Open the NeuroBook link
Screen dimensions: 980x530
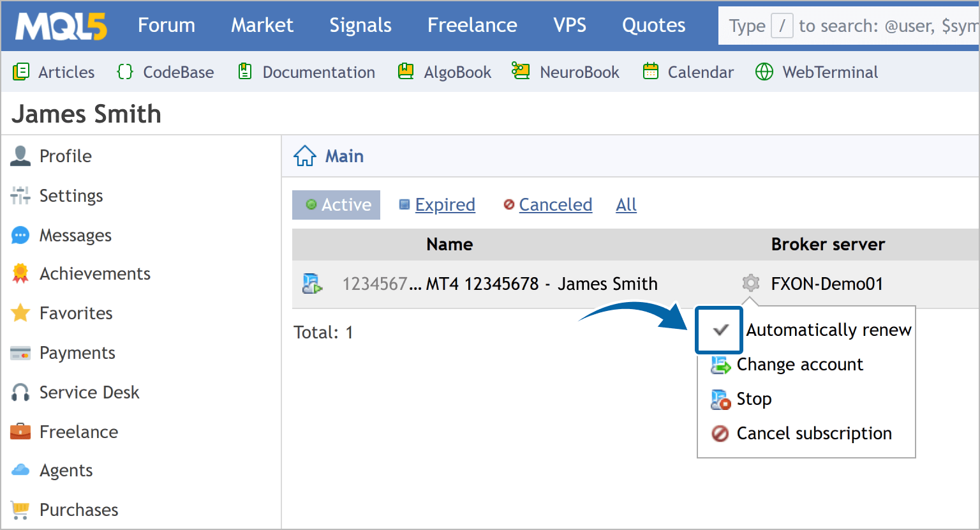click(x=579, y=72)
